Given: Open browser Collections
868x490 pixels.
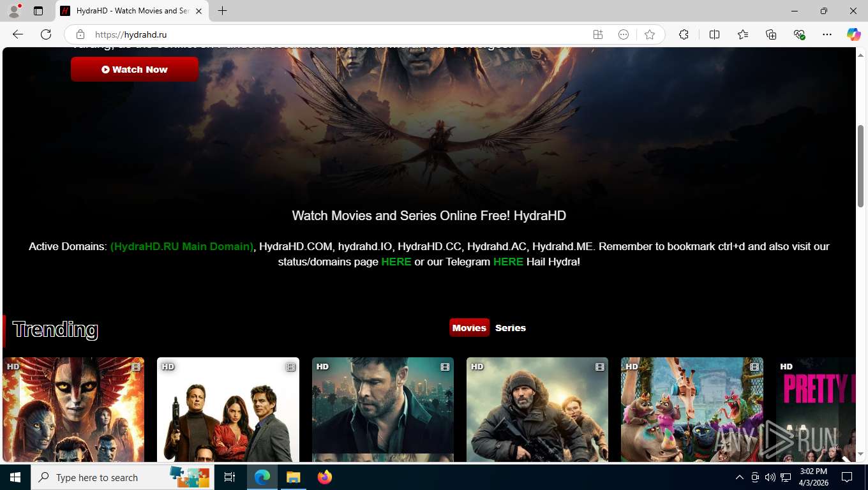Looking at the screenshot, I should [771, 34].
